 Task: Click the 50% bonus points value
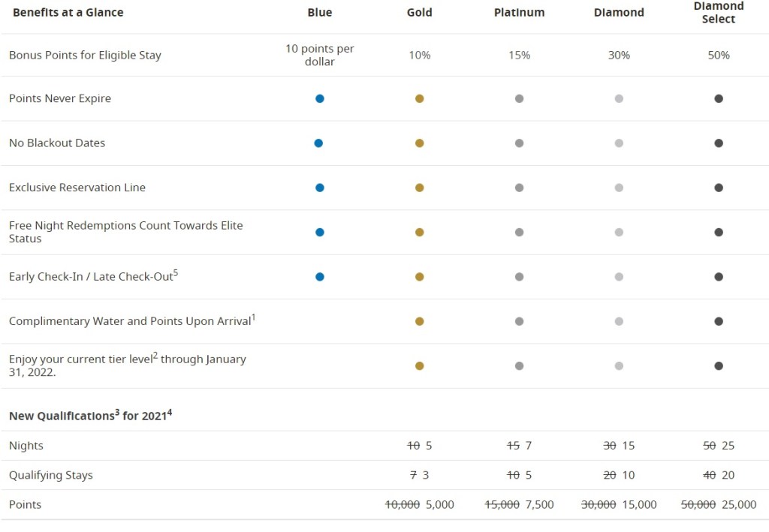[719, 56]
